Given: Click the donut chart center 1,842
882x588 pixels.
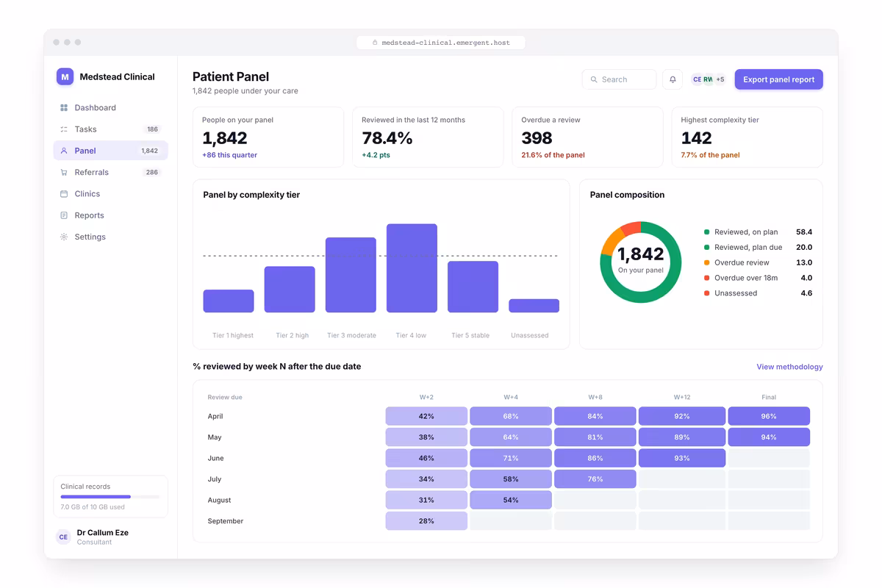Looking at the screenshot, I should (x=641, y=254).
